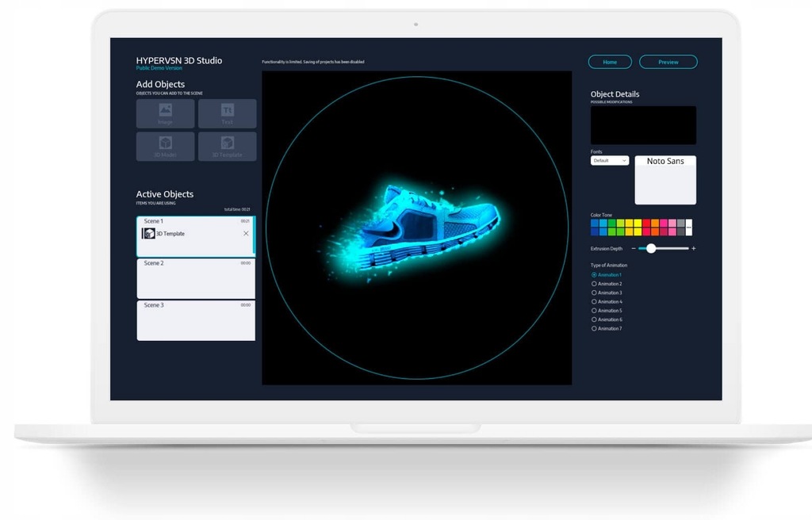Click the "Color Tone" label

(601, 215)
